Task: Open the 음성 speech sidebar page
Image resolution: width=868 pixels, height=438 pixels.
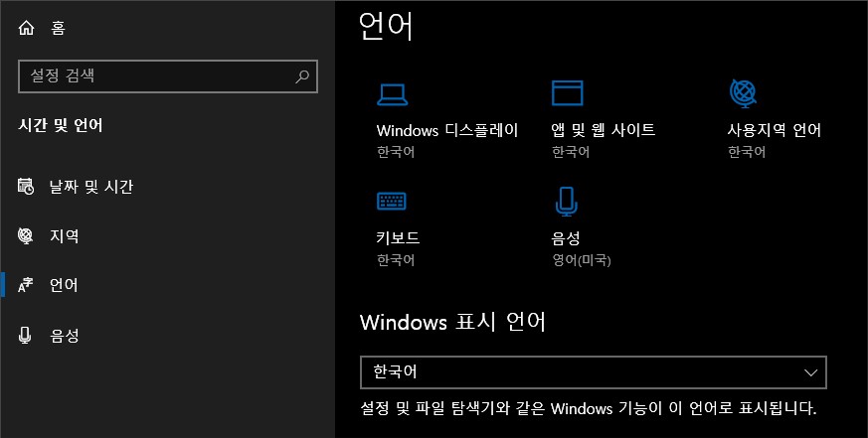Action: pyautogui.click(x=65, y=335)
